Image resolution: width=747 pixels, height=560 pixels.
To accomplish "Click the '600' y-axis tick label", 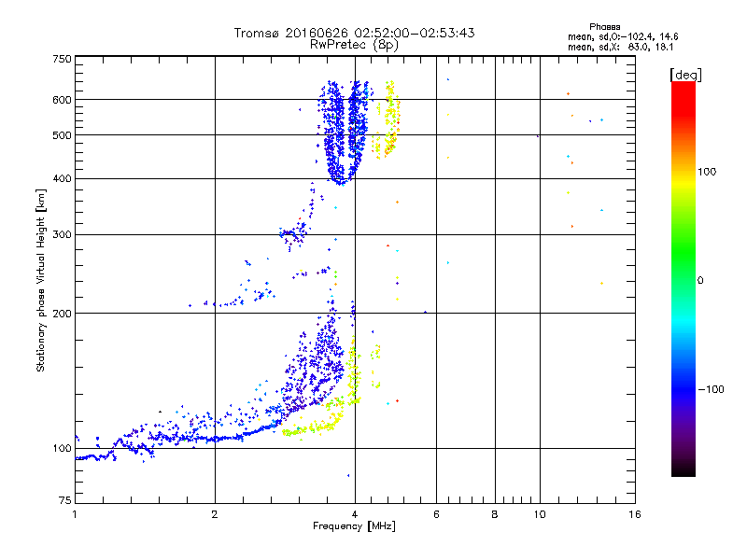I will tap(62, 100).
